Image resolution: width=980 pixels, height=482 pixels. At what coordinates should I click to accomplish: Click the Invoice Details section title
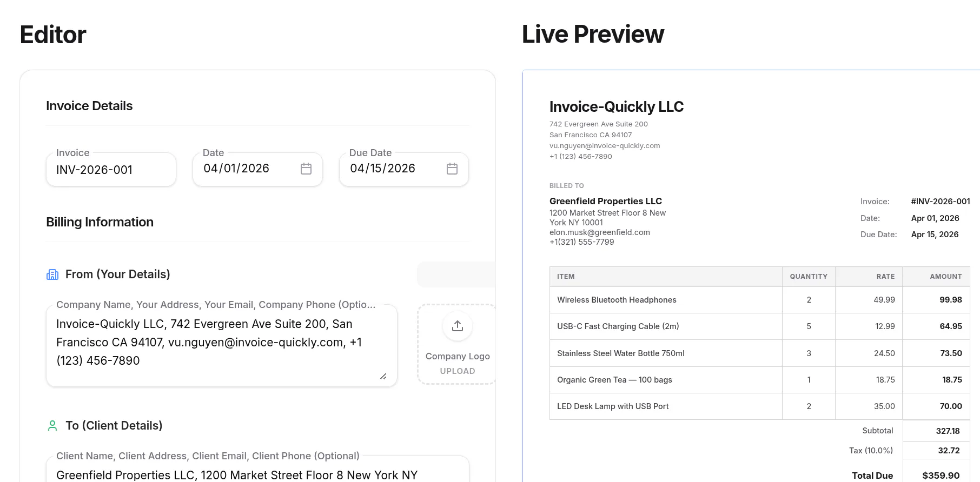(x=89, y=106)
